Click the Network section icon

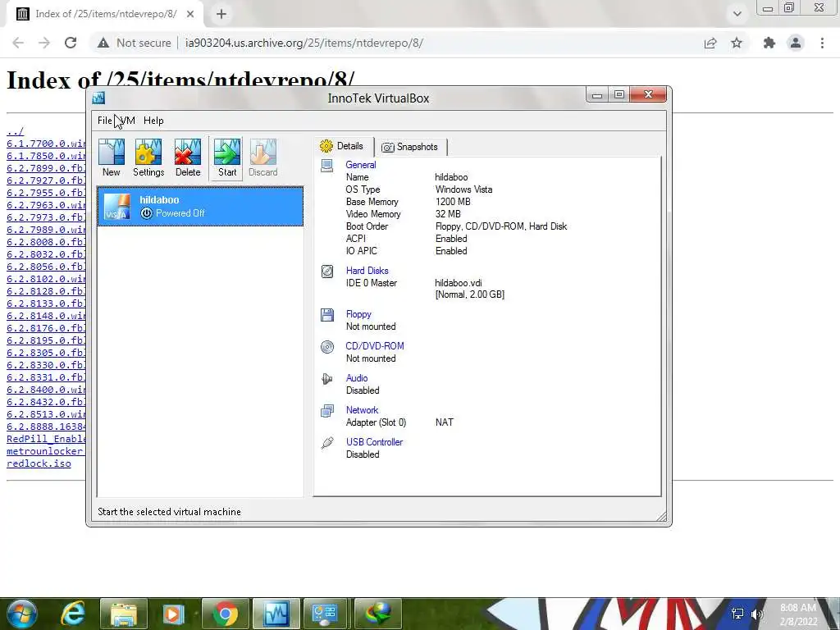(x=326, y=410)
